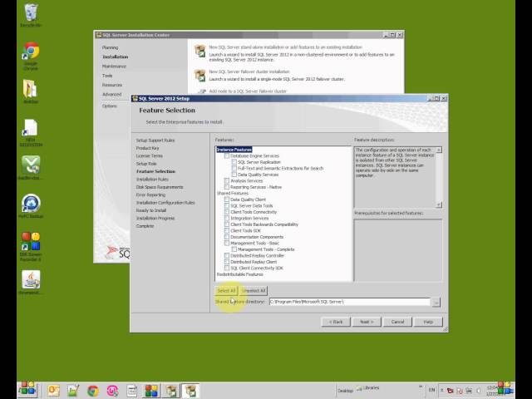Open Help for Feature Selection

428,322
